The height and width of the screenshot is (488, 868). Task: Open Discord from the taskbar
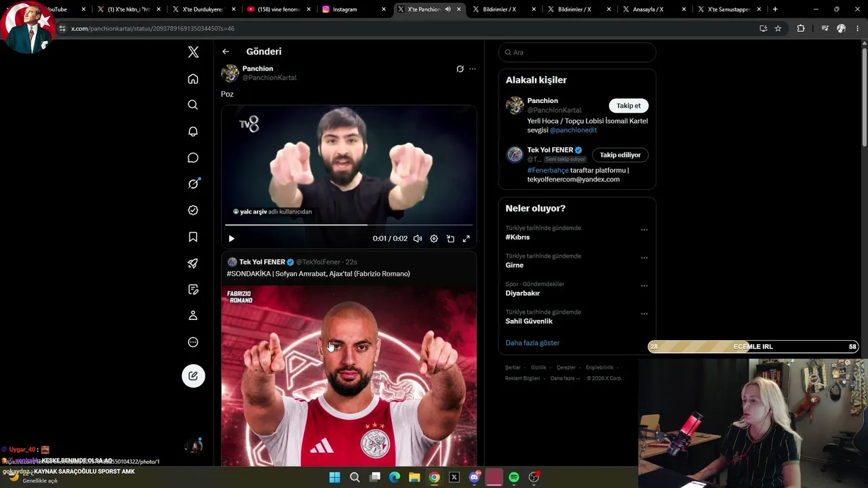click(x=474, y=477)
